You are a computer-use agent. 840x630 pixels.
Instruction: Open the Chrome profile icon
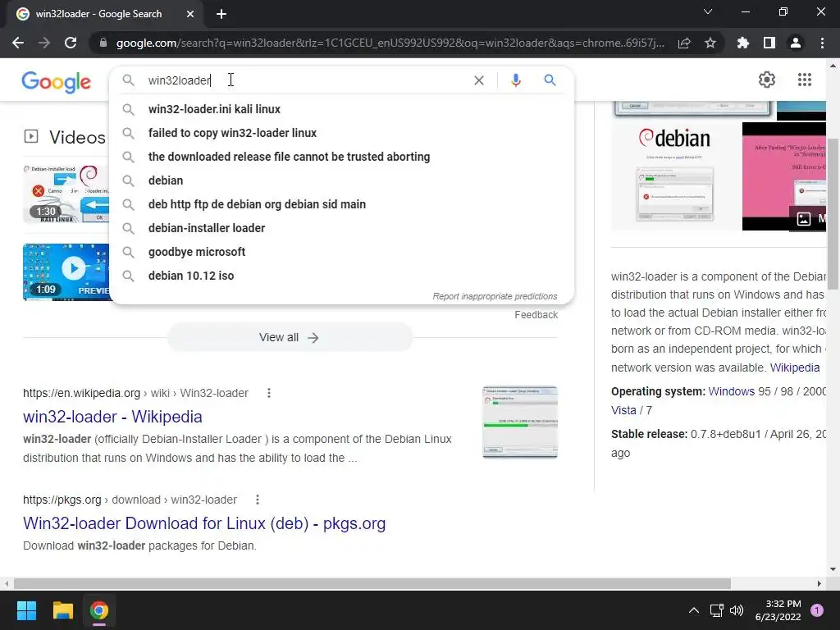click(796, 43)
